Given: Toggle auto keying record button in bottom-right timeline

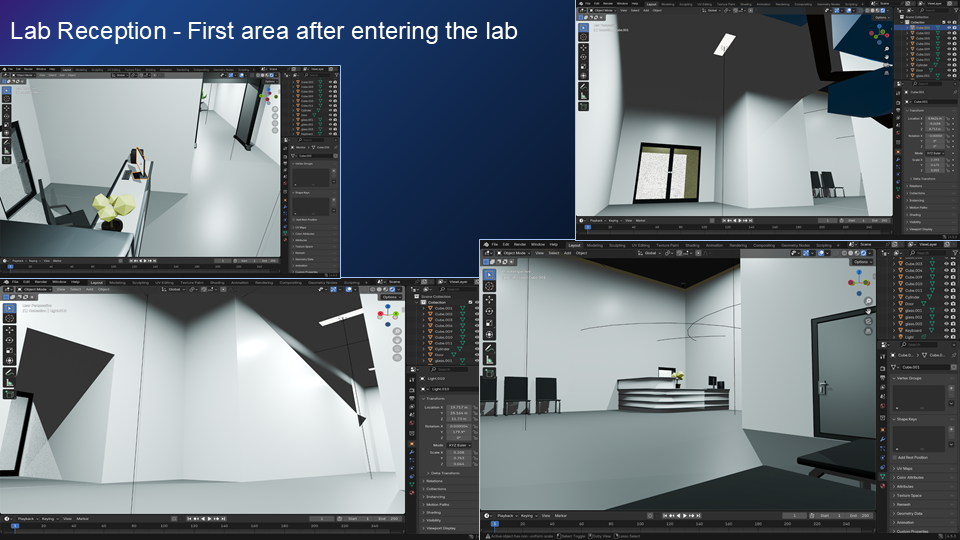Looking at the screenshot, I should [650, 516].
